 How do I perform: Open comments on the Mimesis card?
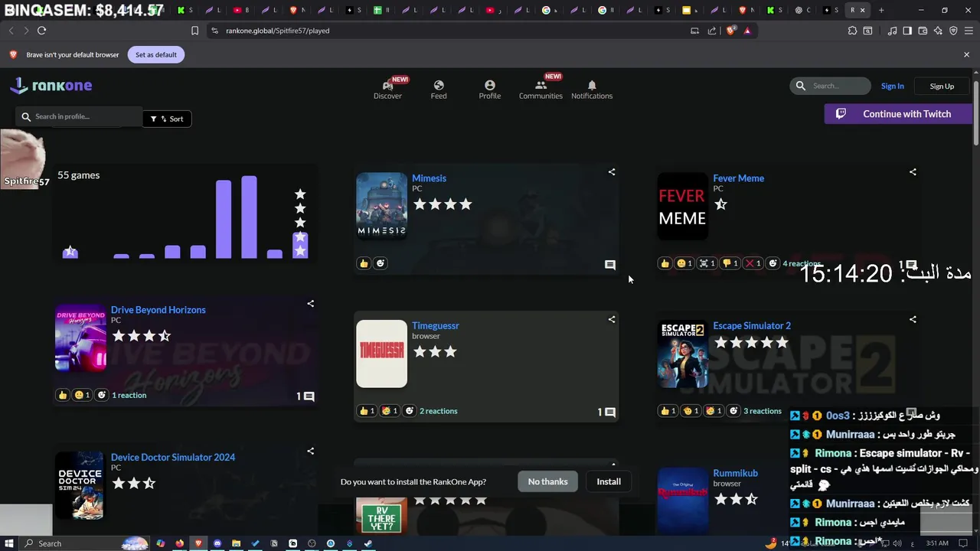610,265
